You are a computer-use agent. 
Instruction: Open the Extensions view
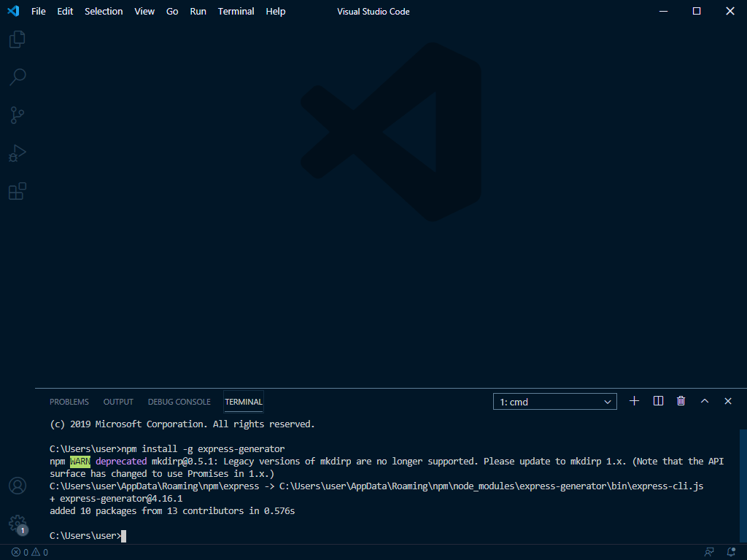click(x=18, y=192)
